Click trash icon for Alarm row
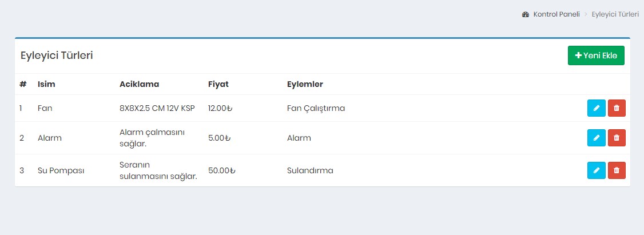The image size is (644, 235). coord(617,138)
